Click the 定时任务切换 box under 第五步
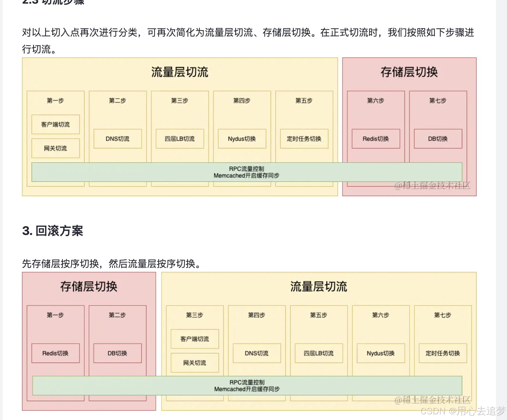This screenshot has height=420, width=507. (304, 139)
